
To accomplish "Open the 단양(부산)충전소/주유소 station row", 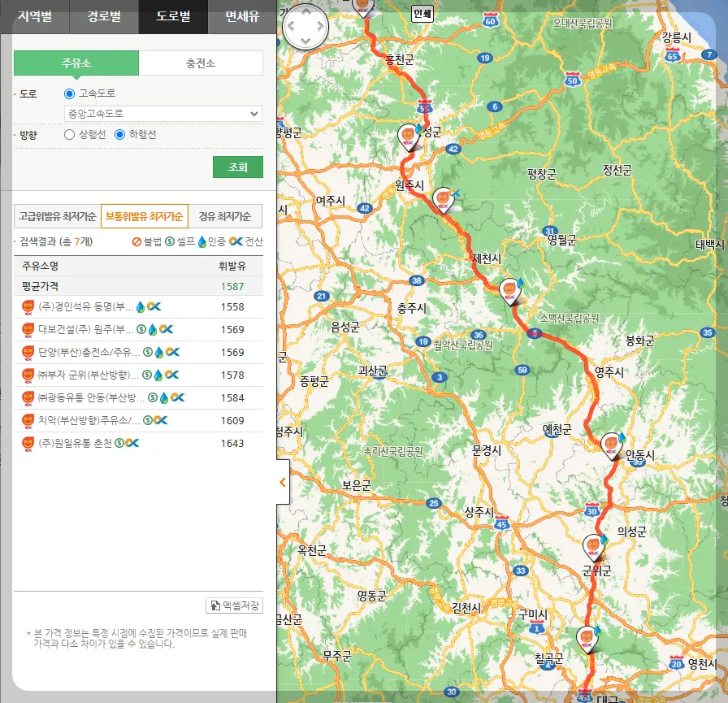I will click(x=138, y=353).
